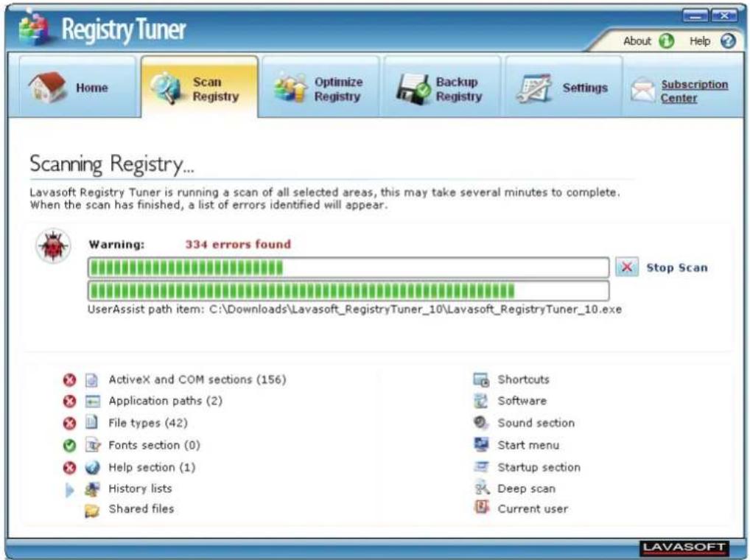
Task: Select Fonts section (0) entry
Action: click(x=154, y=445)
